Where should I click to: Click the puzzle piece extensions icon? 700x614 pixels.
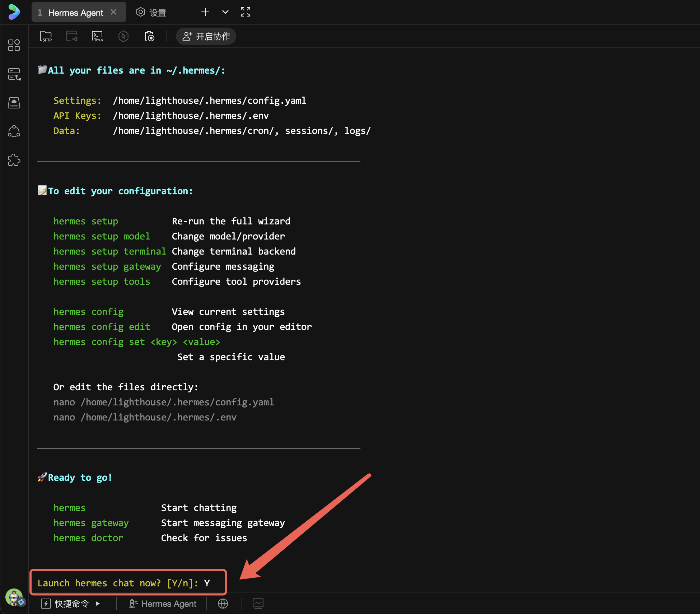point(14,160)
